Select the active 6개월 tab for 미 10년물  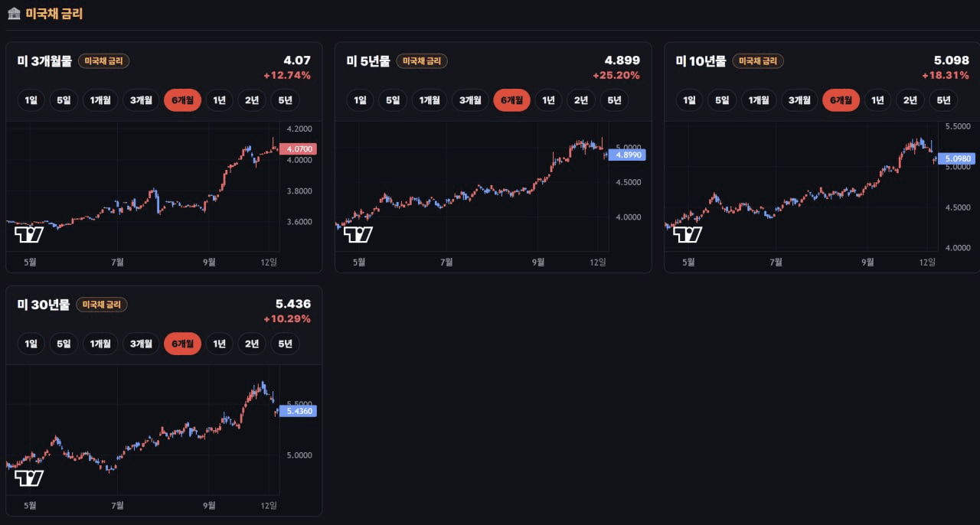click(x=841, y=100)
